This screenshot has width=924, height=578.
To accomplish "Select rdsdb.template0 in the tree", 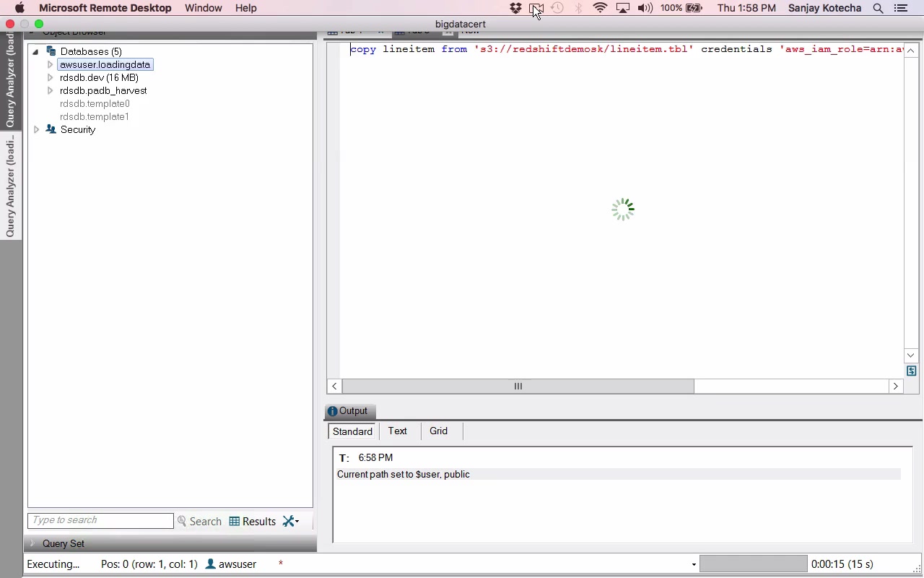I will tap(95, 103).
